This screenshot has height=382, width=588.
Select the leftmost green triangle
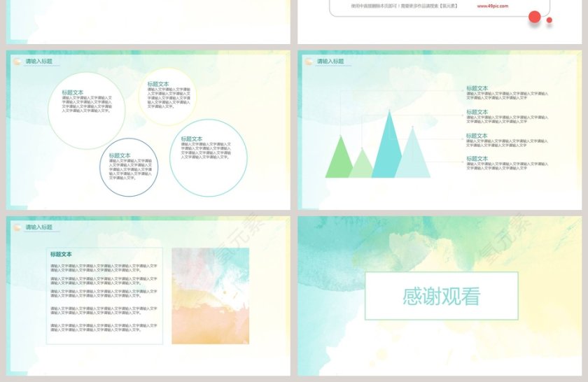click(340, 160)
